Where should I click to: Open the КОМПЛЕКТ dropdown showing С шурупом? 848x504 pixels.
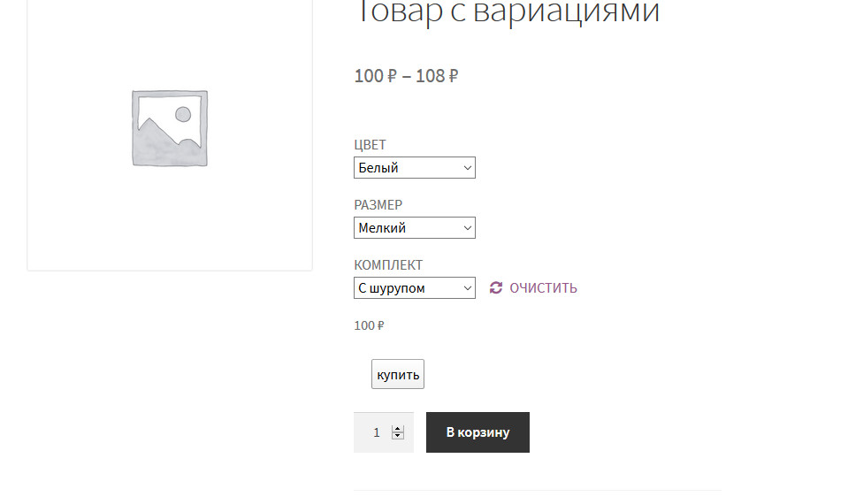tap(414, 287)
